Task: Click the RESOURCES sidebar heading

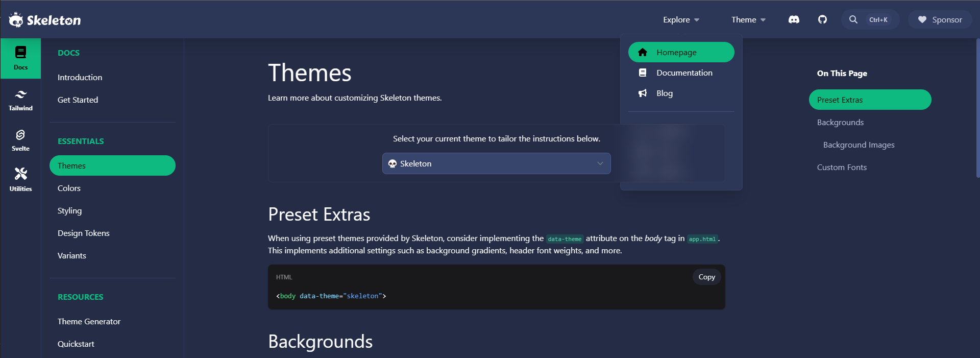Action: (80, 297)
